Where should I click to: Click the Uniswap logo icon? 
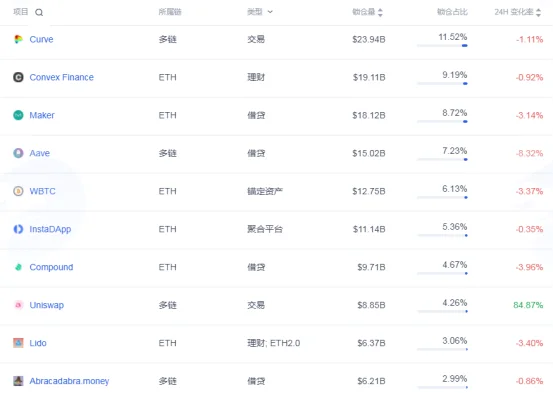(18, 305)
